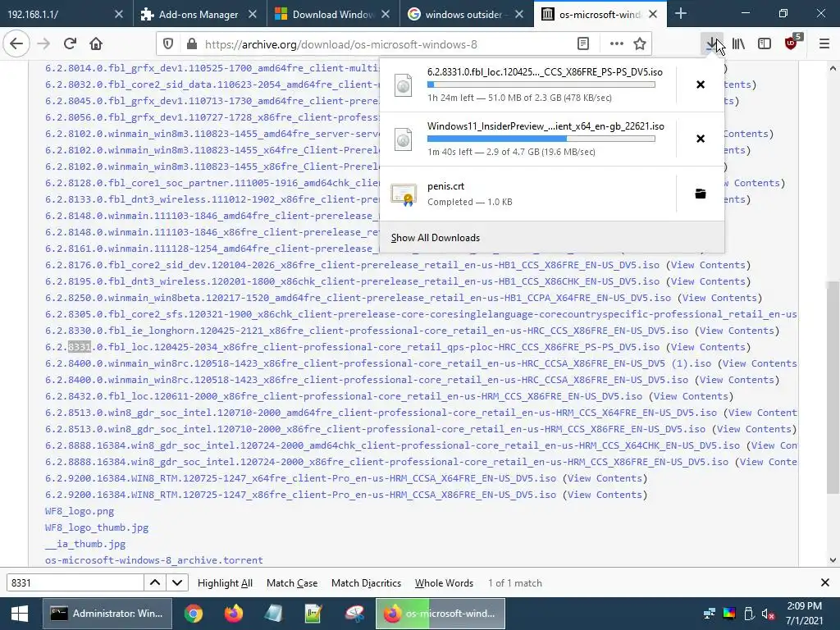Click the find bar search field

point(75,582)
